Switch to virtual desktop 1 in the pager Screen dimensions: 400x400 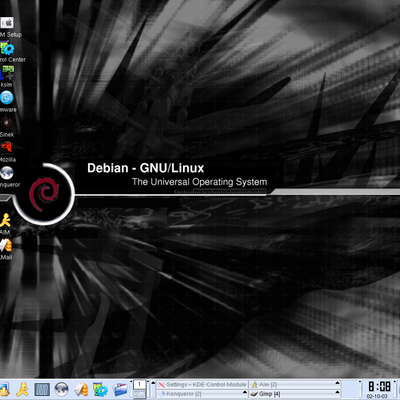(139, 384)
